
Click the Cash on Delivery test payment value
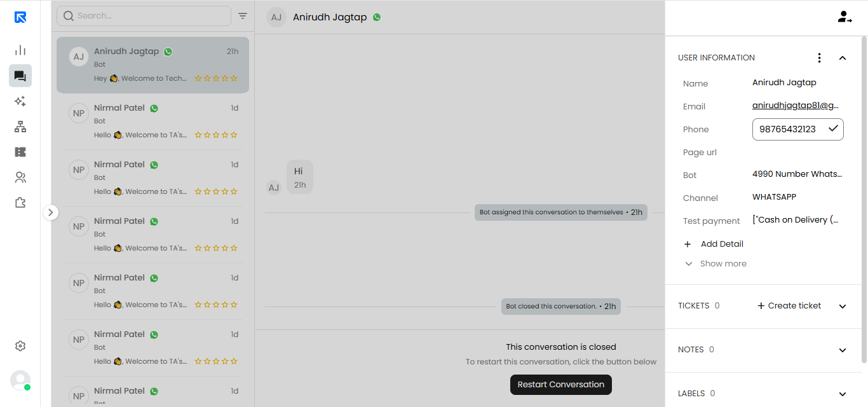pyautogui.click(x=796, y=220)
